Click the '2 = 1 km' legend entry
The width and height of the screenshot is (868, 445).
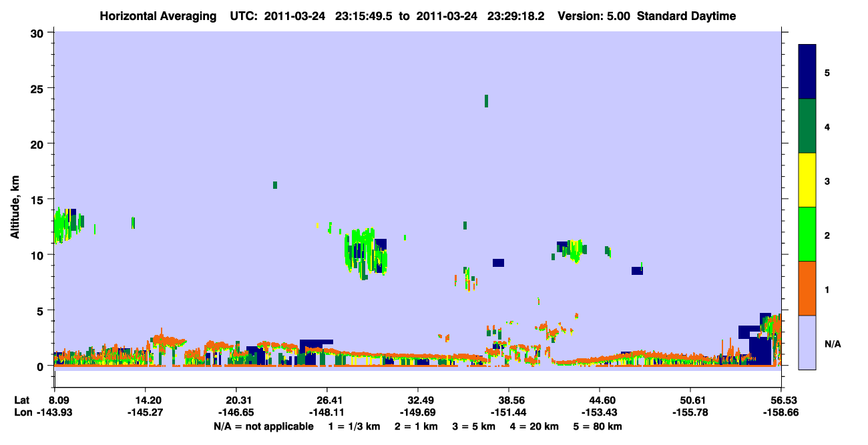pos(417,426)
